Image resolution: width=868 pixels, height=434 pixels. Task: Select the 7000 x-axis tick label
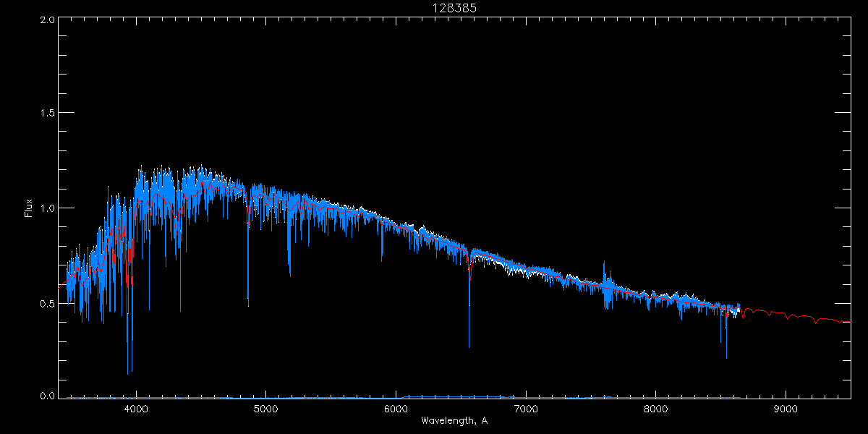click(x=526, y=409)
